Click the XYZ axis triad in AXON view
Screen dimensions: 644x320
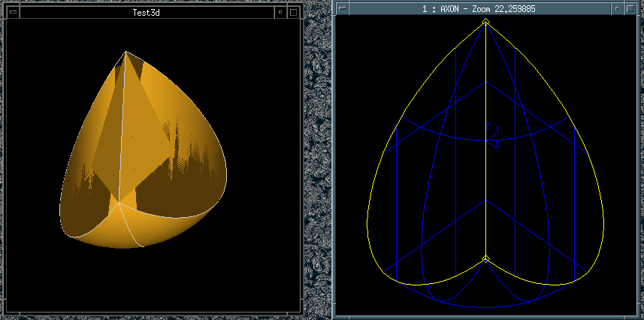tap(494, 137)
